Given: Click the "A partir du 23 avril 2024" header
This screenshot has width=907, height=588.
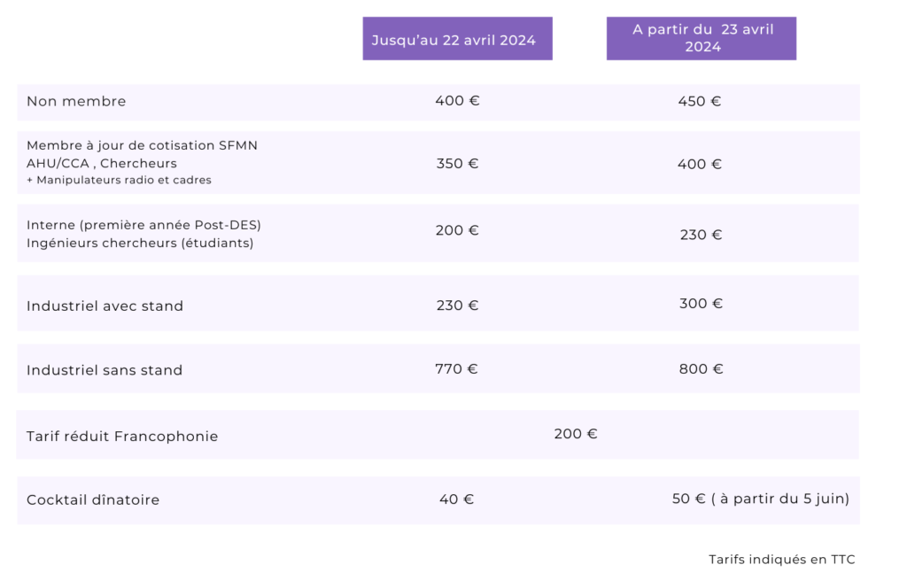Looking at the screenshot, I should tap(702, 38).
